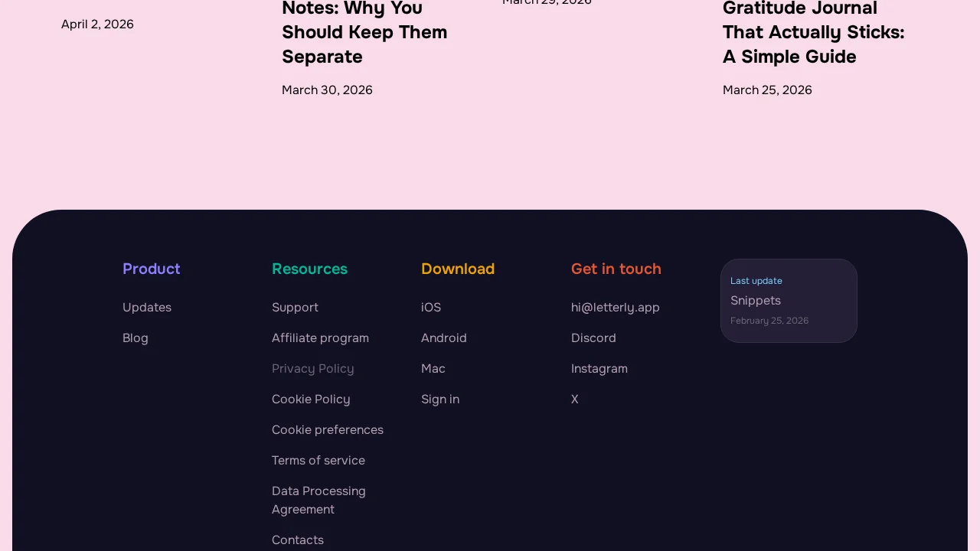Open the Updates page under Product
The width and height of the screenshot is (980, 551).
[x=147, y=307]
